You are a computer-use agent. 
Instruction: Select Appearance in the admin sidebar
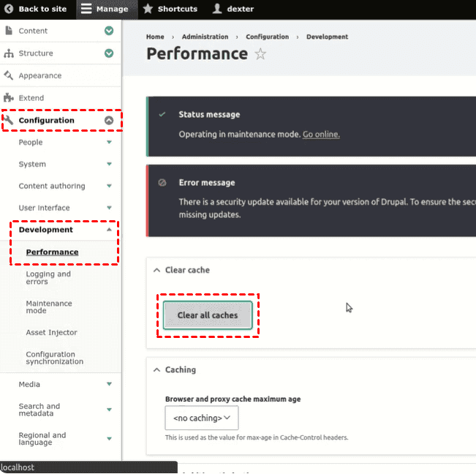(40, 75)
